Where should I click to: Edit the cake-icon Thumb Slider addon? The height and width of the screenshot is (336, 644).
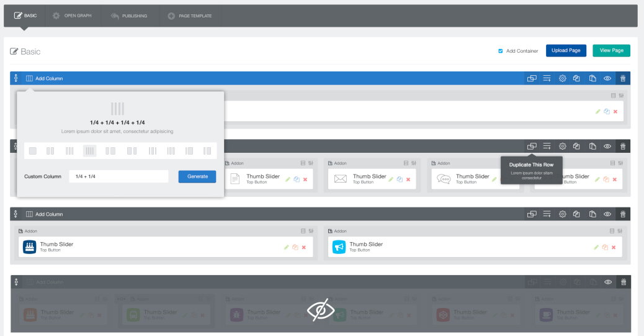coord(286,247)
